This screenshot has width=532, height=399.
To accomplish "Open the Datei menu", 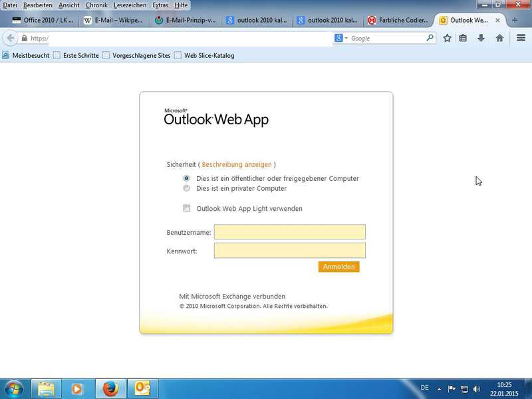I will (x=10, y=5).
